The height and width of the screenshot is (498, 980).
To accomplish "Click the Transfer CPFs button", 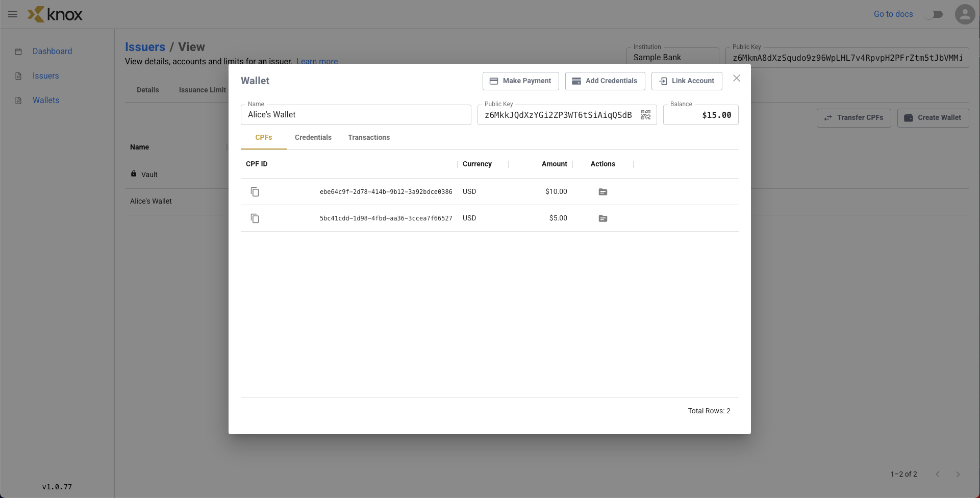I will tap(854, 118).
